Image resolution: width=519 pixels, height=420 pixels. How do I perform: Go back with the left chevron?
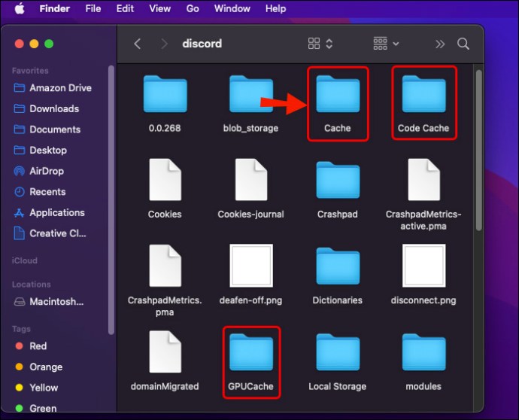pyautogui.click(x=138, y=44)
